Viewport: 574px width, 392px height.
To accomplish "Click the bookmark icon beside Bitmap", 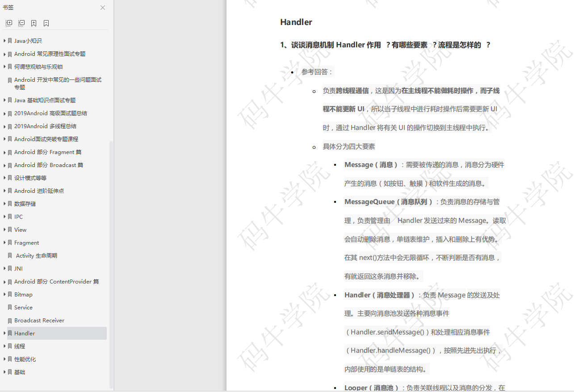I will click(10, 294).
